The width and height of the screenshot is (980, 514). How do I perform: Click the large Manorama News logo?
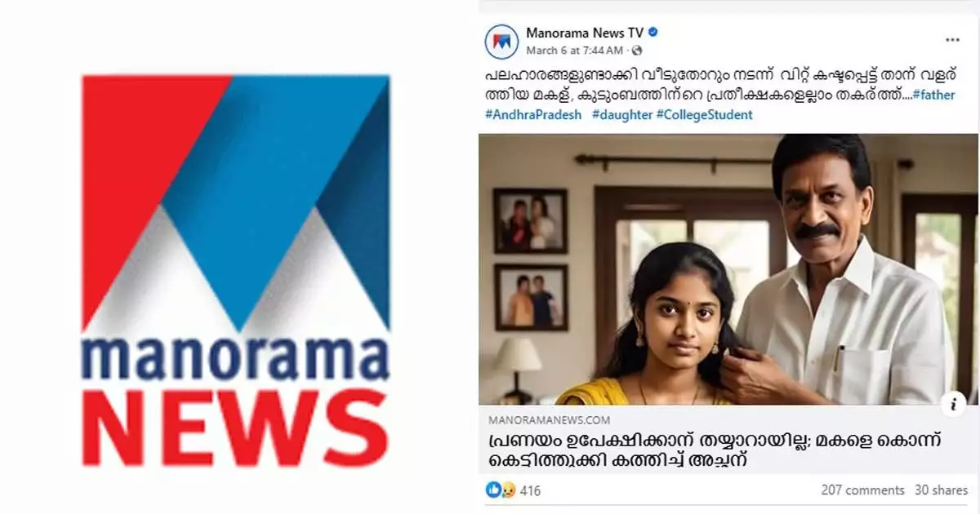pyautogui.click(x=235, y=271)
